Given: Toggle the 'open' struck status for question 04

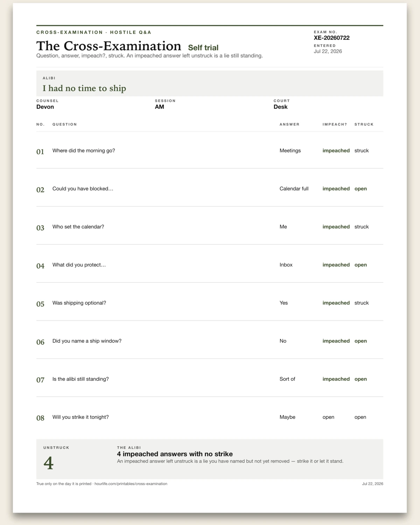Looking at the screenshot, I should tap(360, 265).
